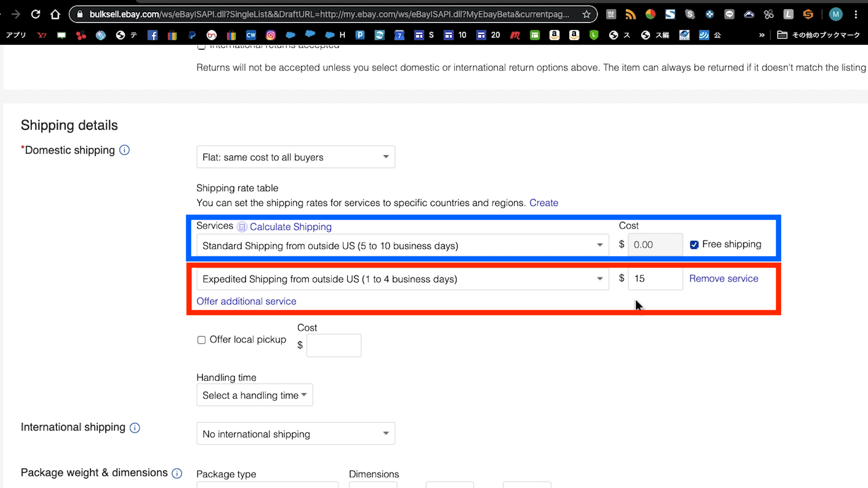
Task: Reload the page with the refresh icon
Action: pos(36,14)
